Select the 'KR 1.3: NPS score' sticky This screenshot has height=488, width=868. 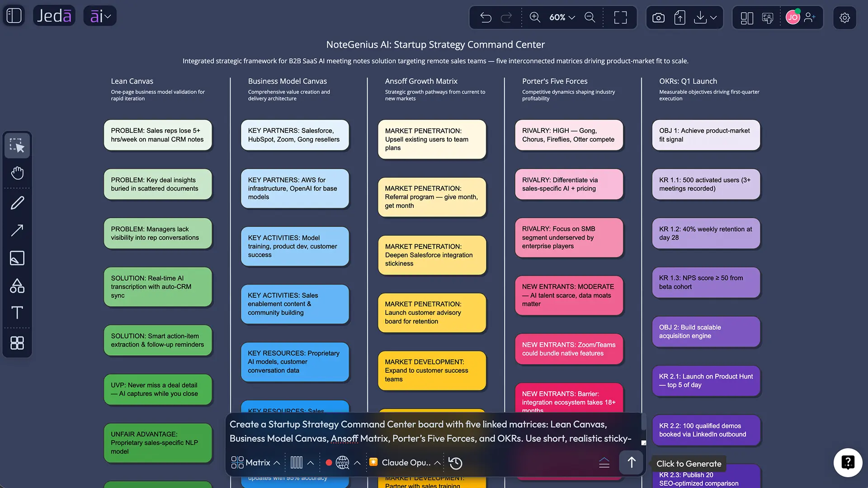tap(706, 282)
